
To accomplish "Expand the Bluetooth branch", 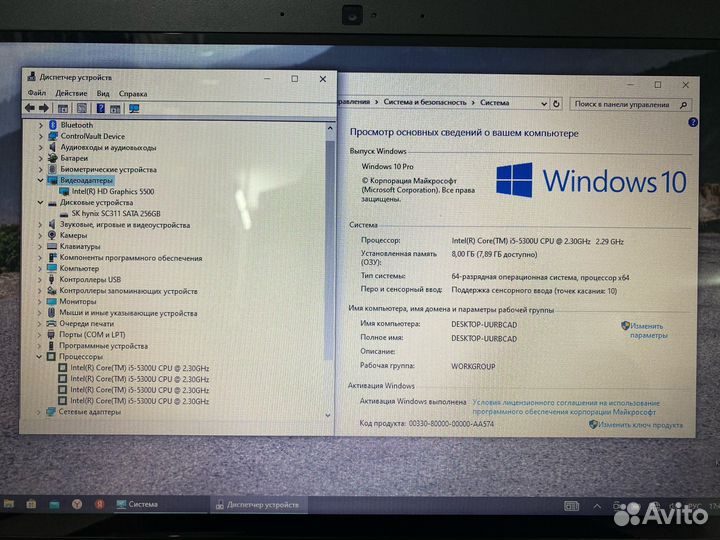I will coord(41,125).
